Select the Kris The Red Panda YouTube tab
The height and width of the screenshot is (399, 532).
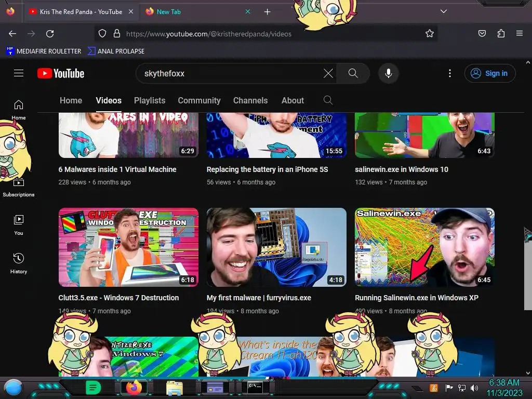pyautogui.click(x=82, y=12)
